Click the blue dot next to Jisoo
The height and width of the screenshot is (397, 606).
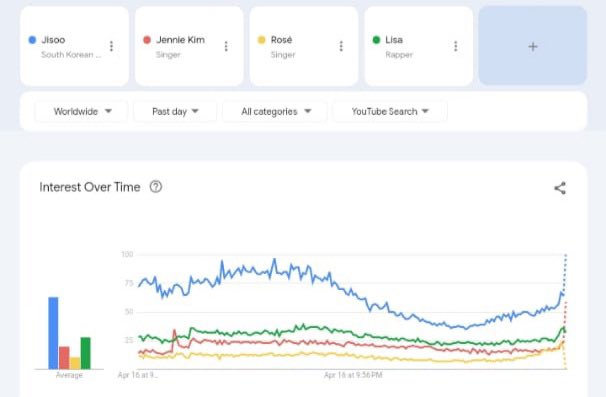[32, 40]
